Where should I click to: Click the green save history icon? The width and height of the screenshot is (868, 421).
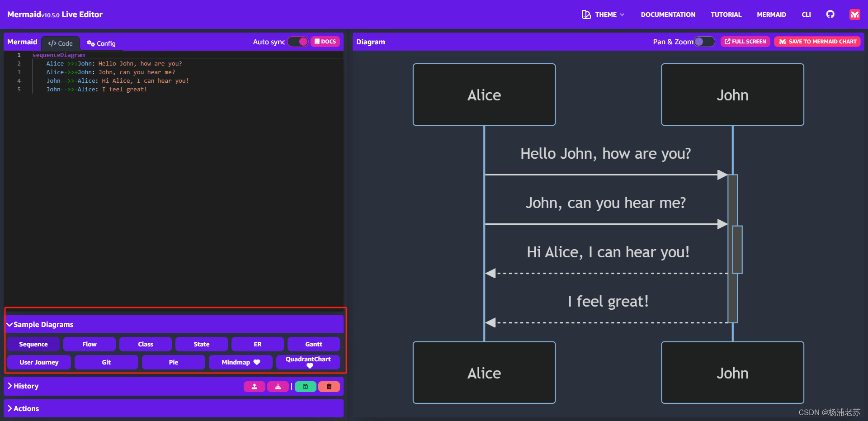tap(306, 387)
